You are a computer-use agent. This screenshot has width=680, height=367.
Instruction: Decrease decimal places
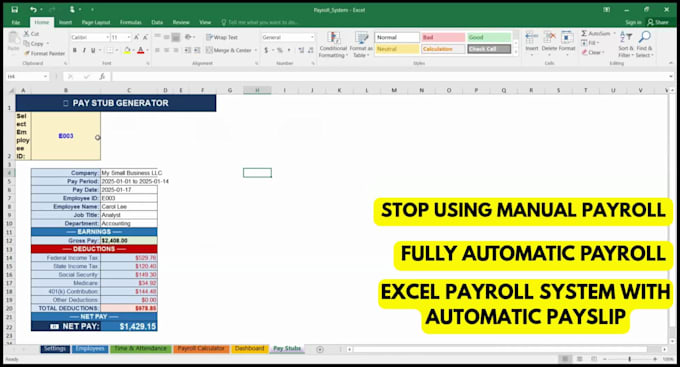tap(311, 50)
